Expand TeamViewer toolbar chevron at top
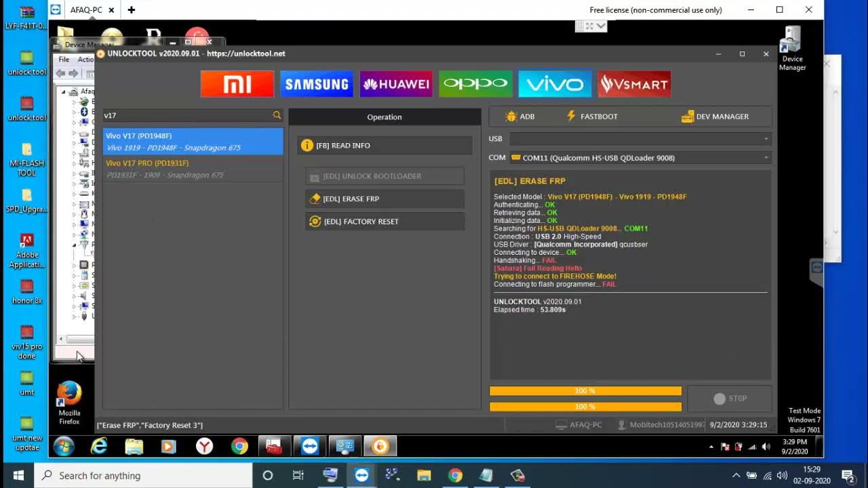 click(601, 26)
